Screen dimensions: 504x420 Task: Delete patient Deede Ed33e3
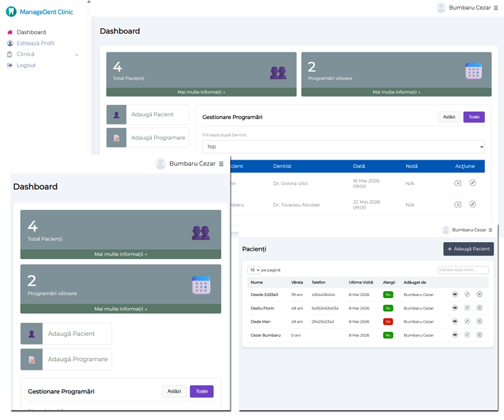point(479,295)
